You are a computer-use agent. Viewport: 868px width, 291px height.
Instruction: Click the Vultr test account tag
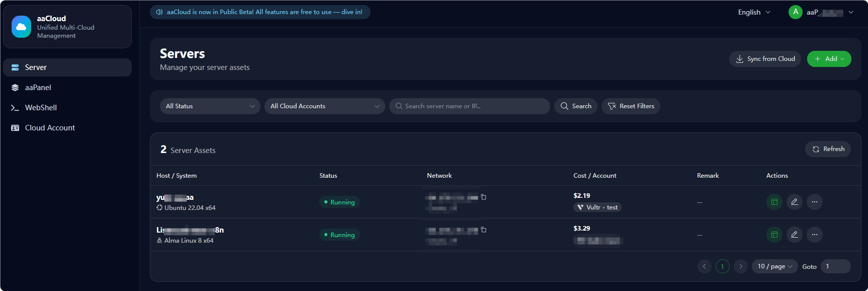pyautogui.click(x=597, y=207)
